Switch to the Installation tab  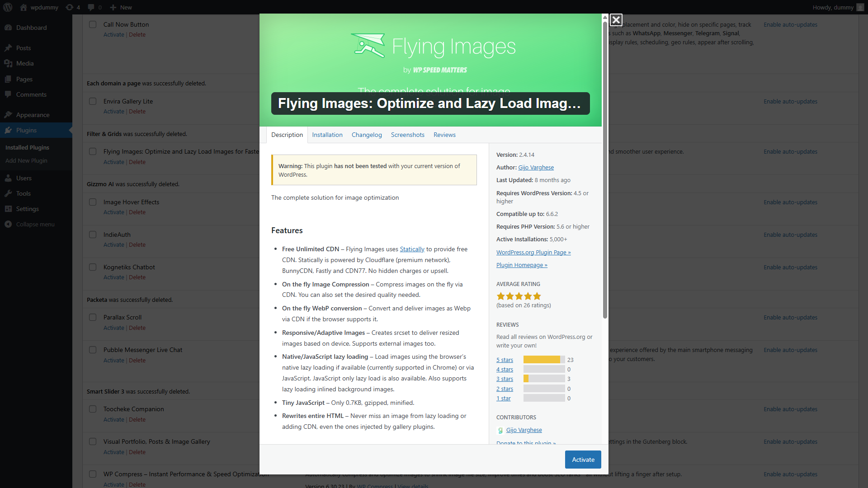[327, 135]
